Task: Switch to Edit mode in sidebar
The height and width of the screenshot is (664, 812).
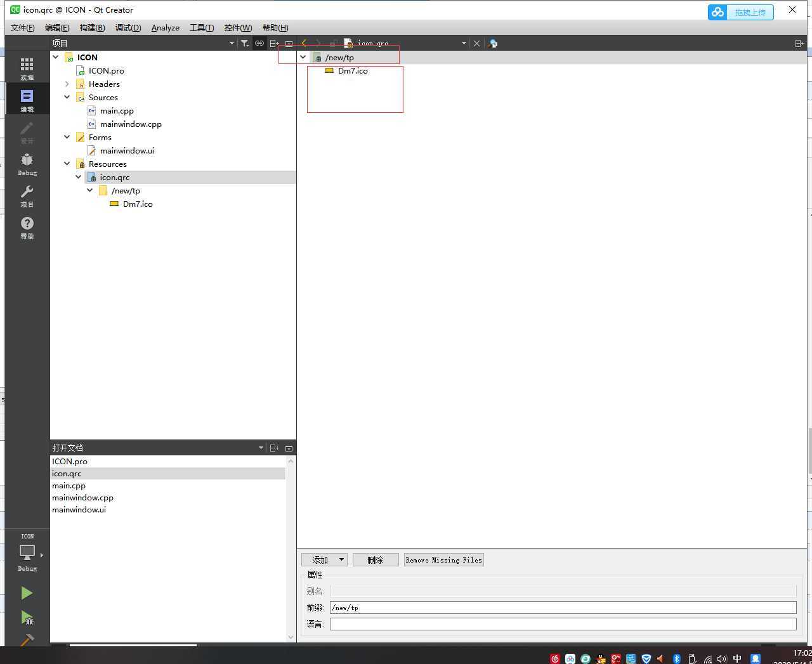Action: coord(27,100)
